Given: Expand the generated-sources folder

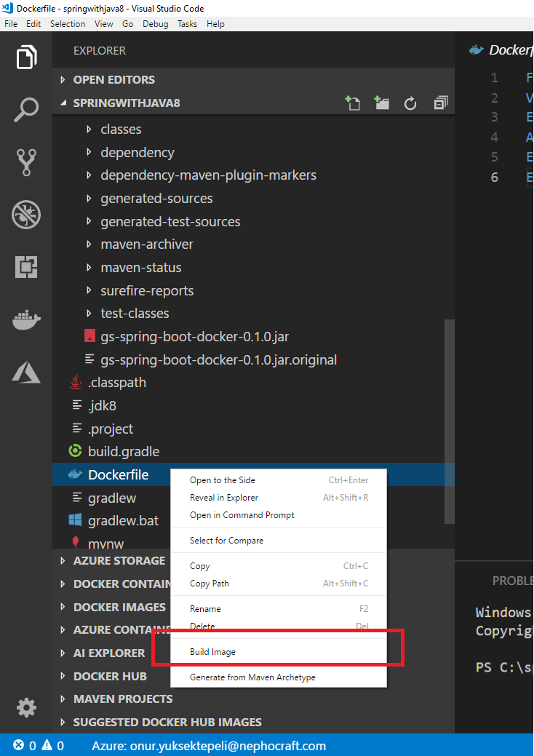Looking at the screenshot, I should coord(253,198).
